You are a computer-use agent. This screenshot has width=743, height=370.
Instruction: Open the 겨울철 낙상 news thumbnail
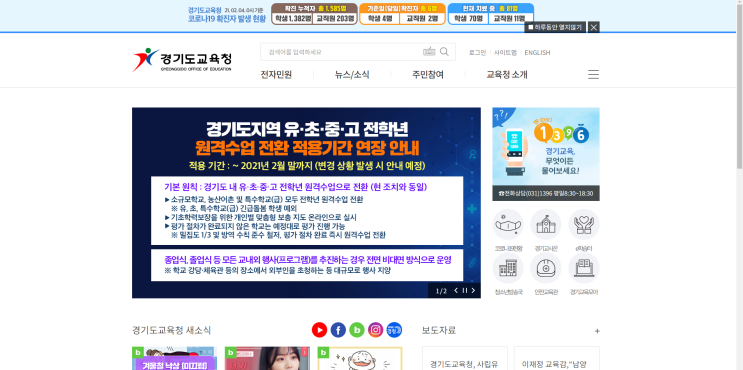pos(173,358)
